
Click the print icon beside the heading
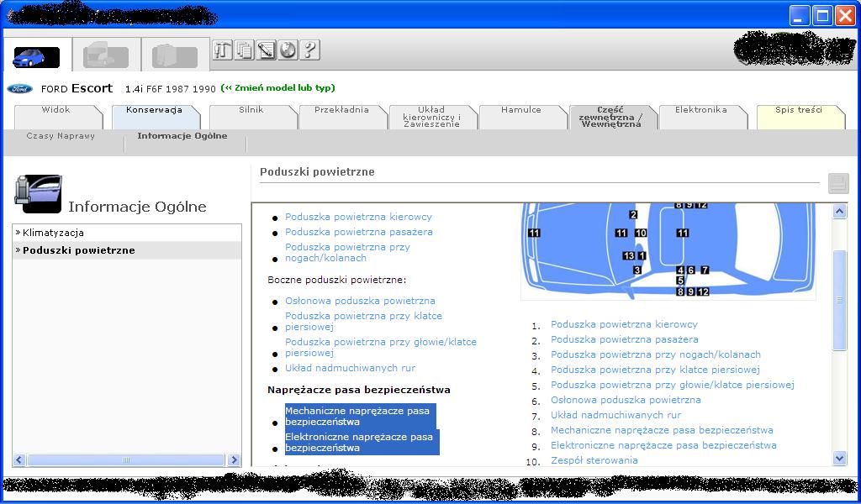pyautogui.click(x=837, y=183)
